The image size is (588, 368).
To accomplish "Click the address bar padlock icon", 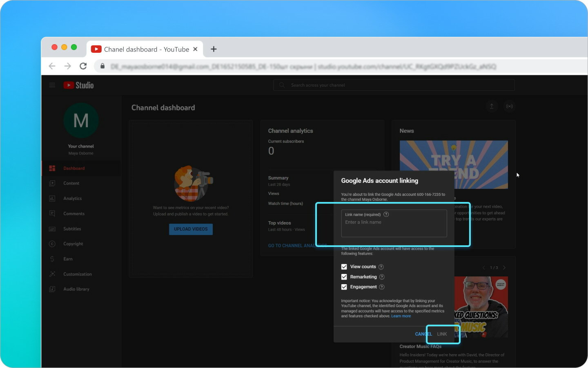I will coord(102,66).
